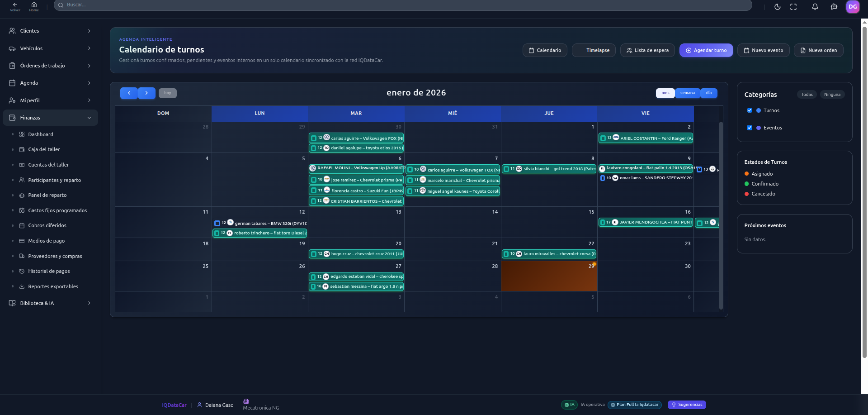Mark checkbox on german tabares BMW appointment
This screenshot has width=868, height=415.
[x=217, y=223]
